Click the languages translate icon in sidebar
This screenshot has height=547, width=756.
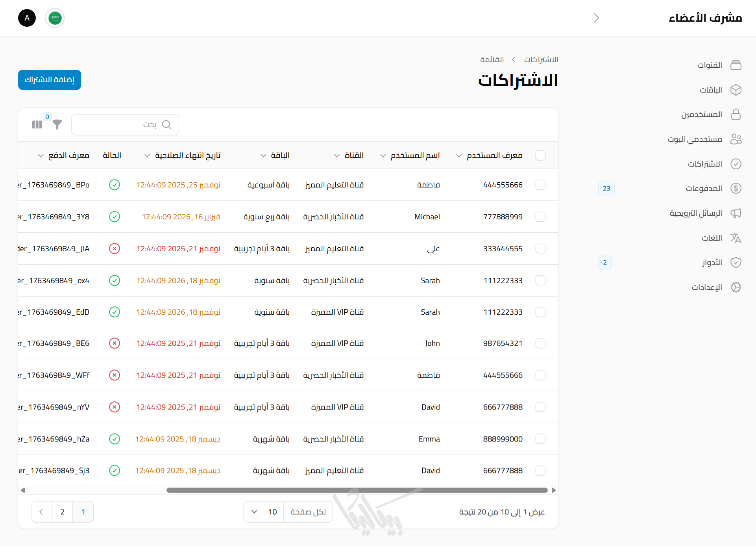[x=736, y=238]
